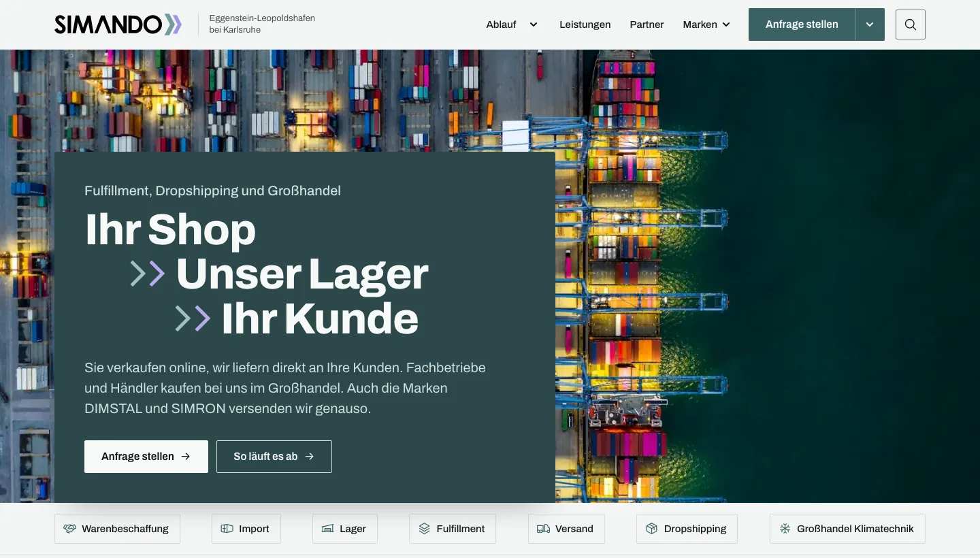Click the container icon beside Import
Screen dimensions: 980x558
pos(227,529)
